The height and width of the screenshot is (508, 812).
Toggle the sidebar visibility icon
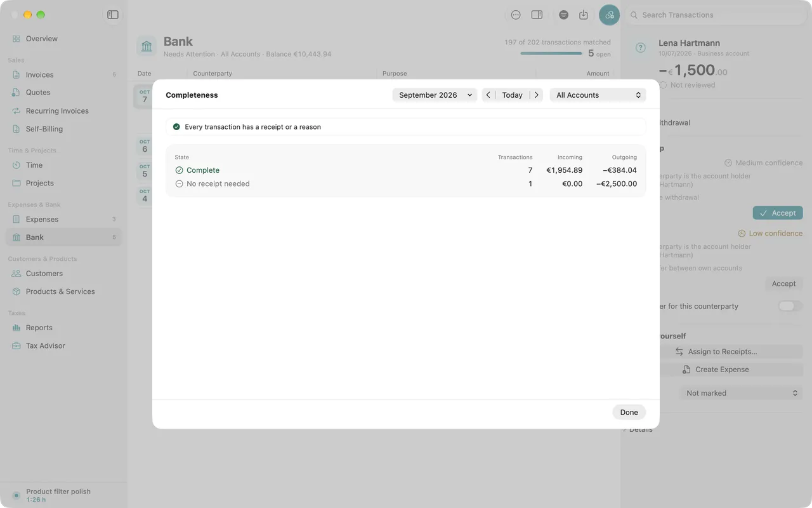coord(113,15)
